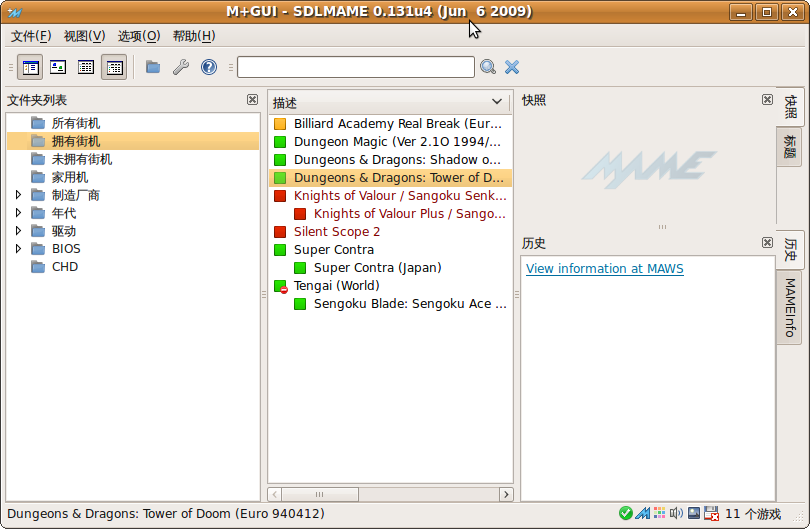Switch to simple list view icon
Image resolution: width=810 pixels, height=529 pixels.
pos(86,67)
